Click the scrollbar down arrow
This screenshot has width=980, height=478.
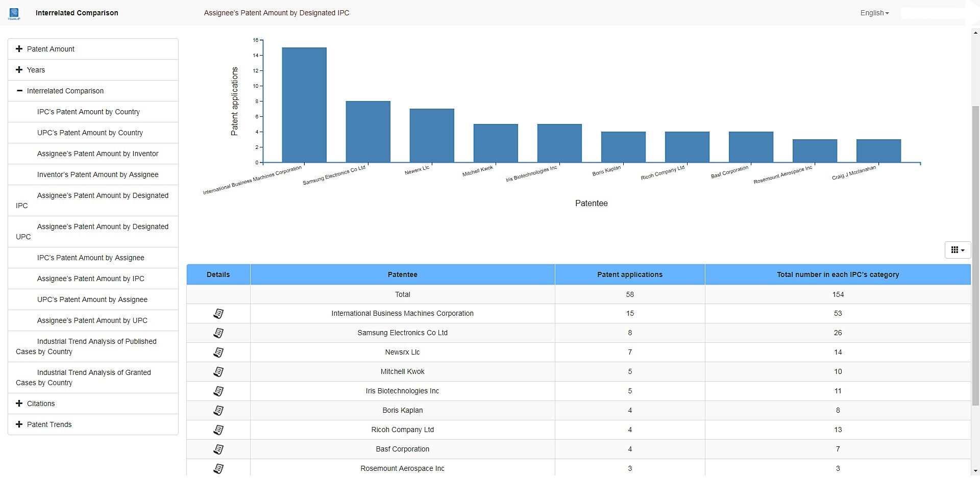(x=975, y=471)
